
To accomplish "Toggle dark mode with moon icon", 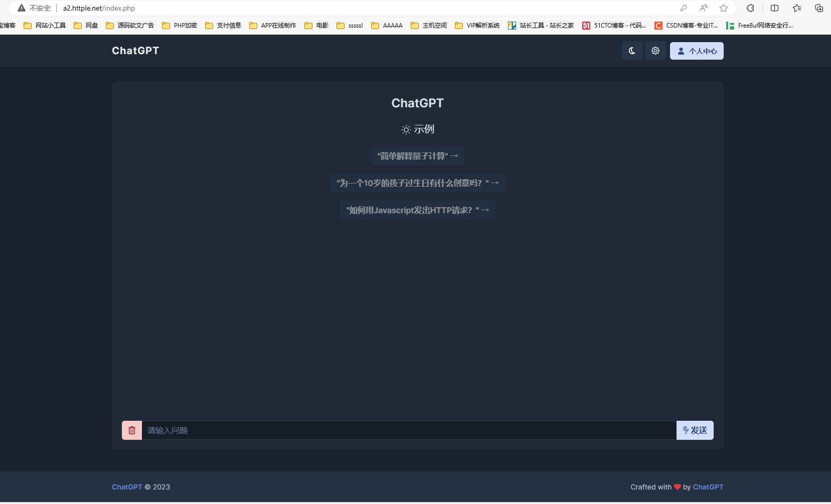I will click(x=632, y=51).
